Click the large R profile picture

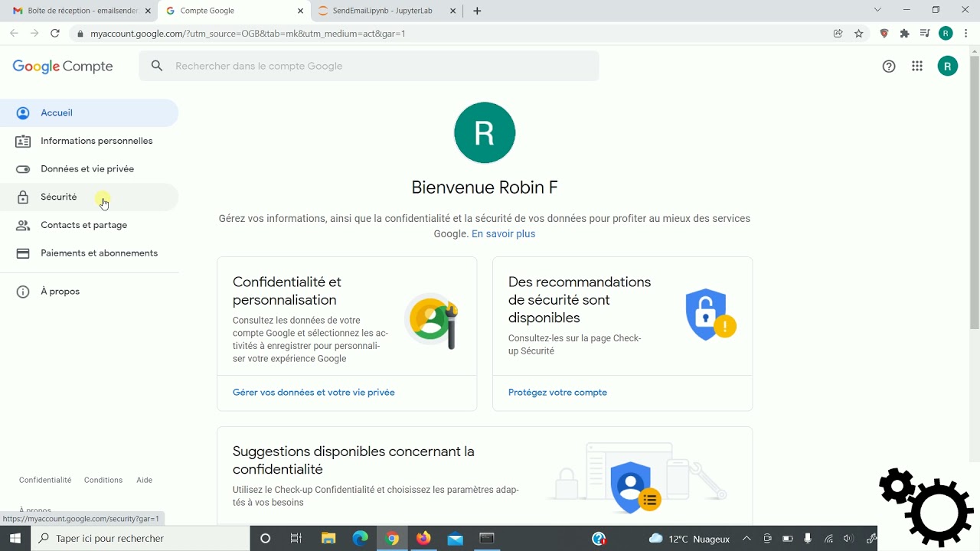click(485, 132)
